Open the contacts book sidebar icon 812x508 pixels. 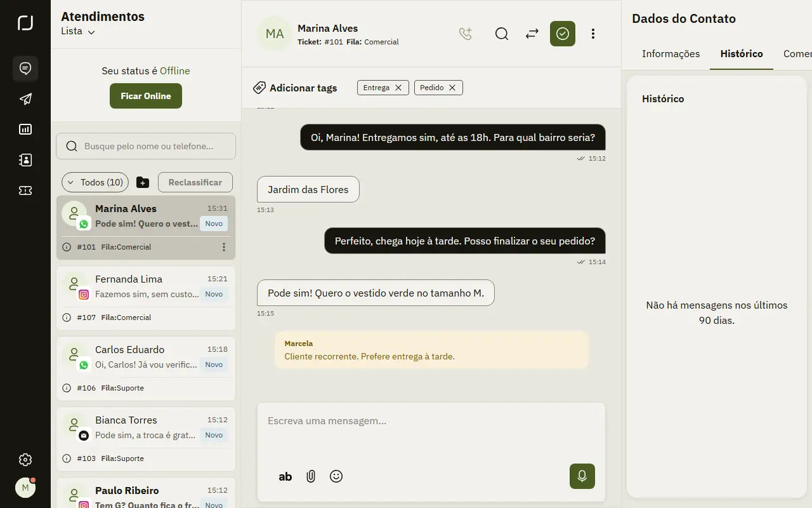click(25, 160)
